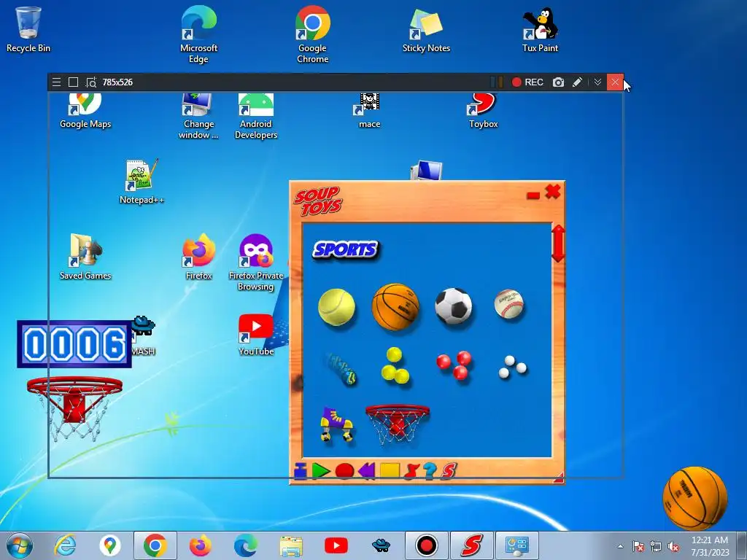Select the YouTube desktop shortcut

point(256,335)
